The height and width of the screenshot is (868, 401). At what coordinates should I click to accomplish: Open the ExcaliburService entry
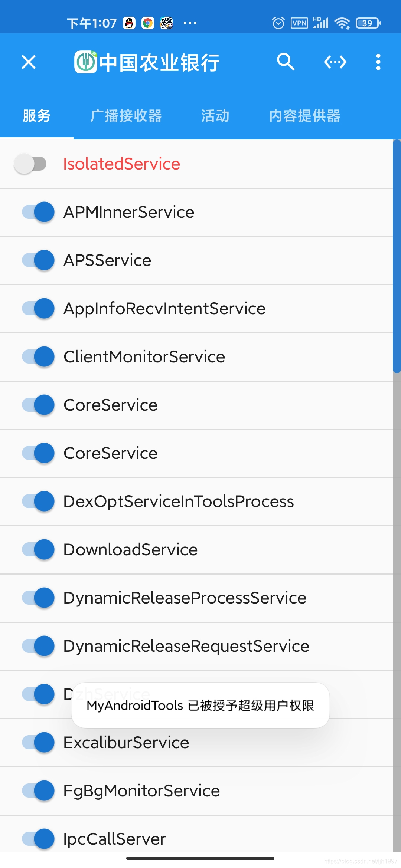(x=126, y=742)
